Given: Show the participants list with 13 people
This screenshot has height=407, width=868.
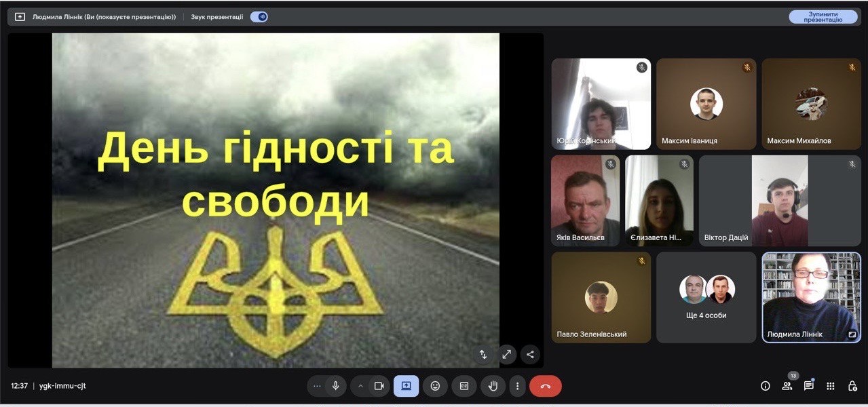Looking at the screenshot, I should (x=787, y=386).
